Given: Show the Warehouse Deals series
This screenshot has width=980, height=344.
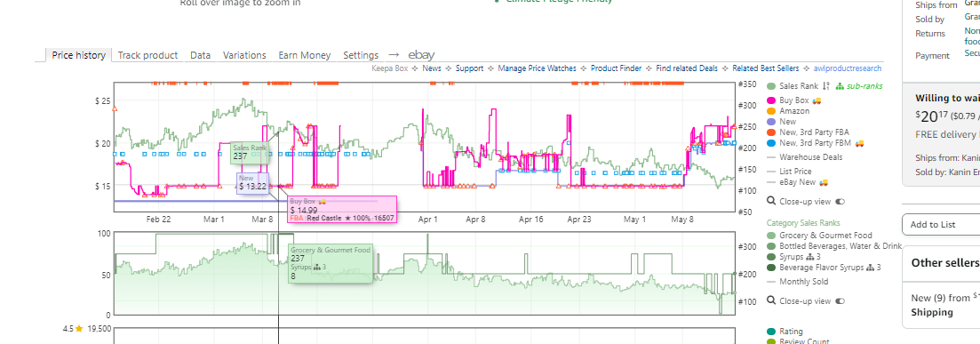Looking at the screenshot, I should [810, 157].
